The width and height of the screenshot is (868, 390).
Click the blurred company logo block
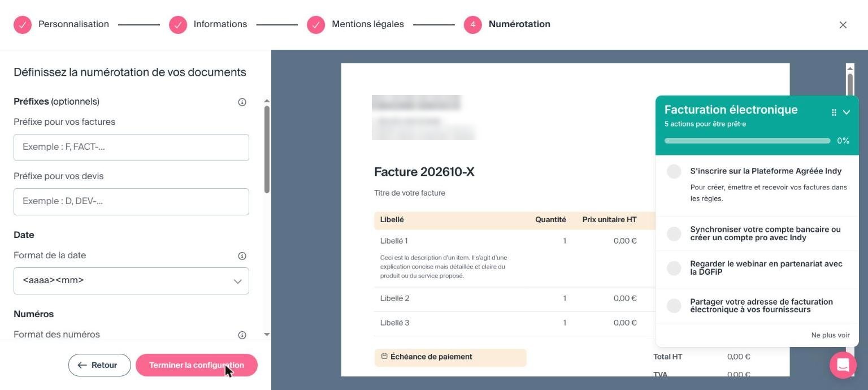423,117
